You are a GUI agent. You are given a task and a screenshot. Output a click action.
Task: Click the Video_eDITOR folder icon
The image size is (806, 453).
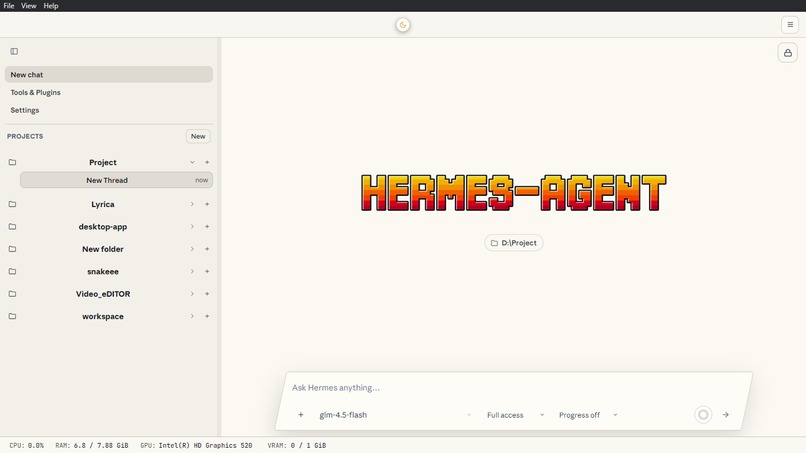[12, 294]
